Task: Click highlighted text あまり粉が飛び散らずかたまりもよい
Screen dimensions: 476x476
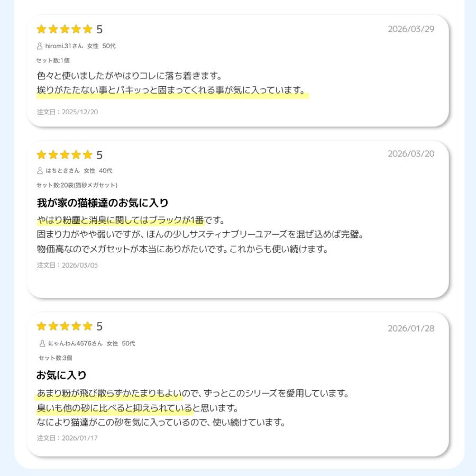Action: [109, 393]
